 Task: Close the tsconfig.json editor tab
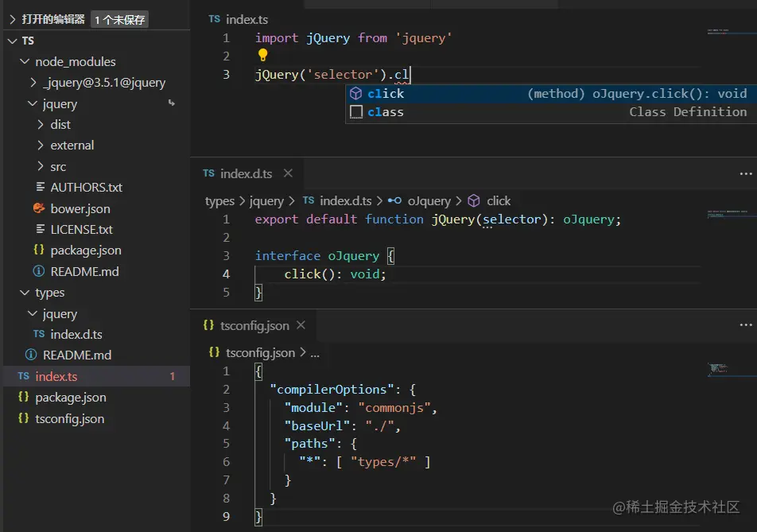301,325
